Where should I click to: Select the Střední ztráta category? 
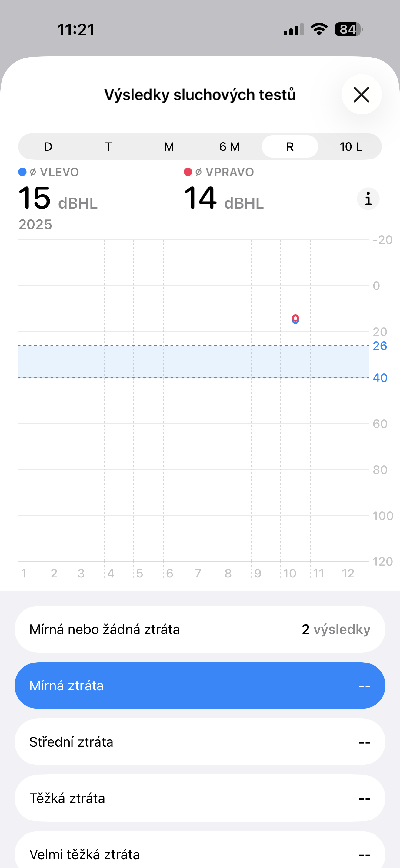coord(200,741)
